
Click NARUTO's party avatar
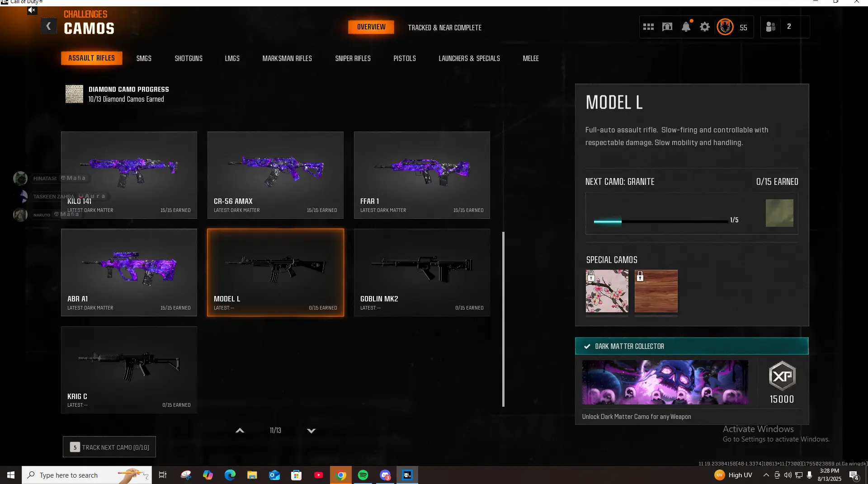20,215
